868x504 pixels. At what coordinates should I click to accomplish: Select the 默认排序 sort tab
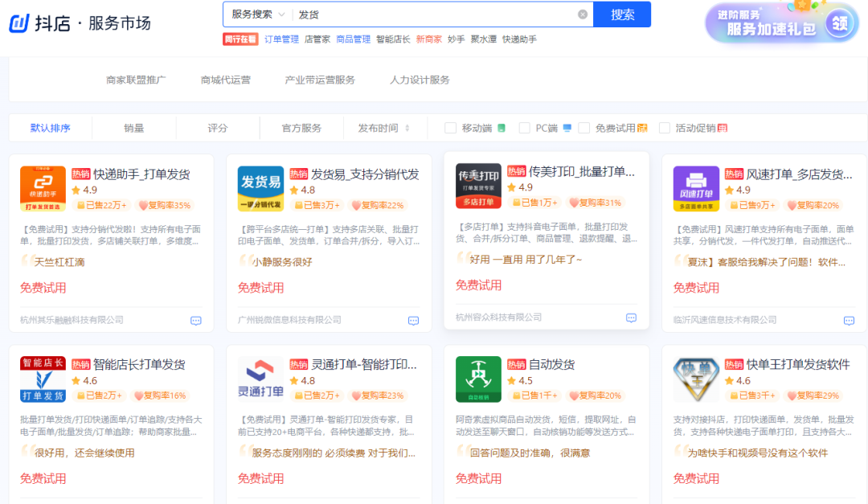(51, 128)
